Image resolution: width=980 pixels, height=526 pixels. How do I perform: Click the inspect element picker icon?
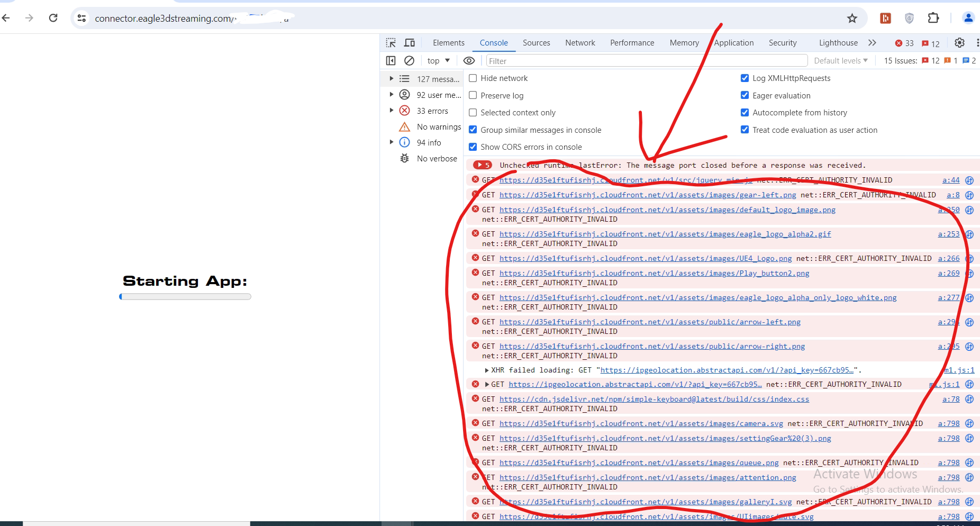[391, 43]
